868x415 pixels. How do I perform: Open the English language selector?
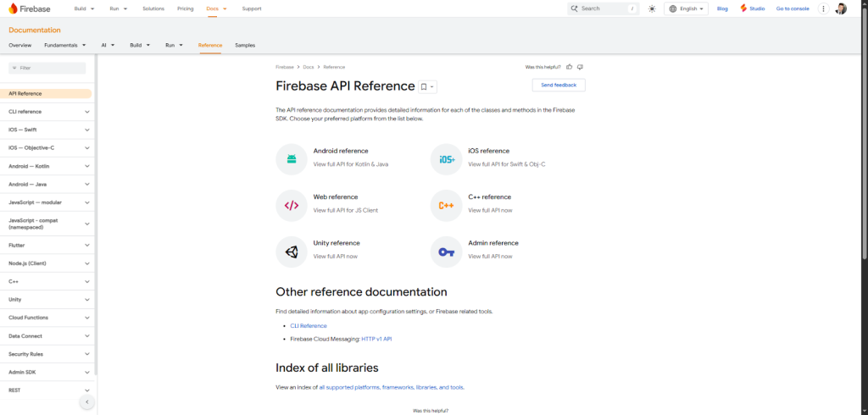point(686,8)
